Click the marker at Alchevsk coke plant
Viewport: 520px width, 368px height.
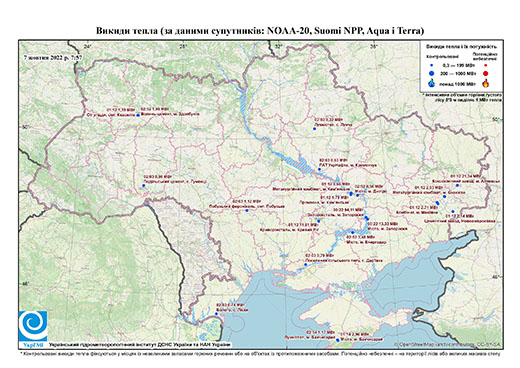pyautogui.click(x=457, y=185)
